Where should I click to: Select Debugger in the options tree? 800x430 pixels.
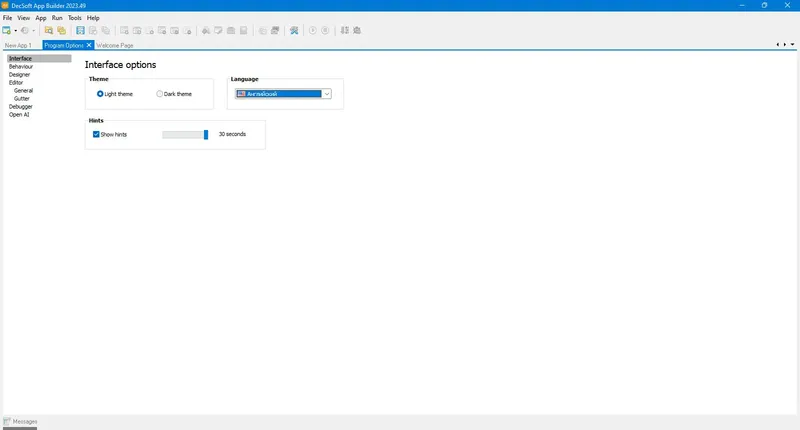pyautogui.click(x=20, y=107)
